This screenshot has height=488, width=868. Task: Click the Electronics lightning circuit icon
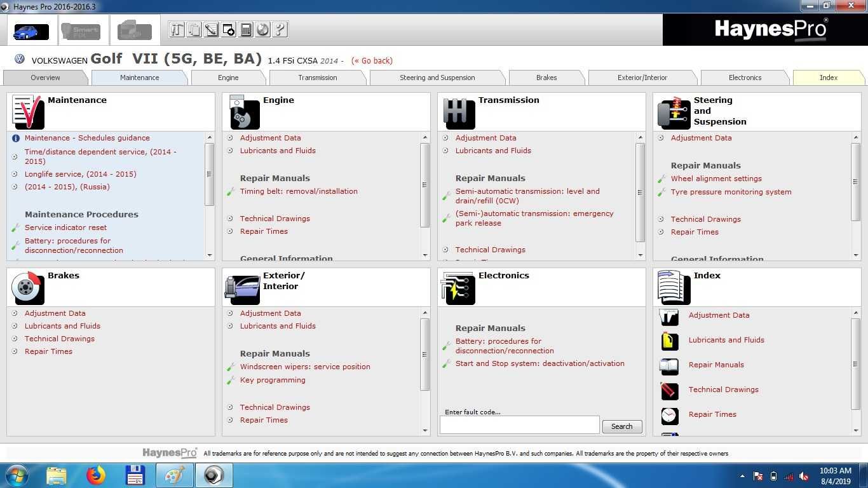[458, 288]
